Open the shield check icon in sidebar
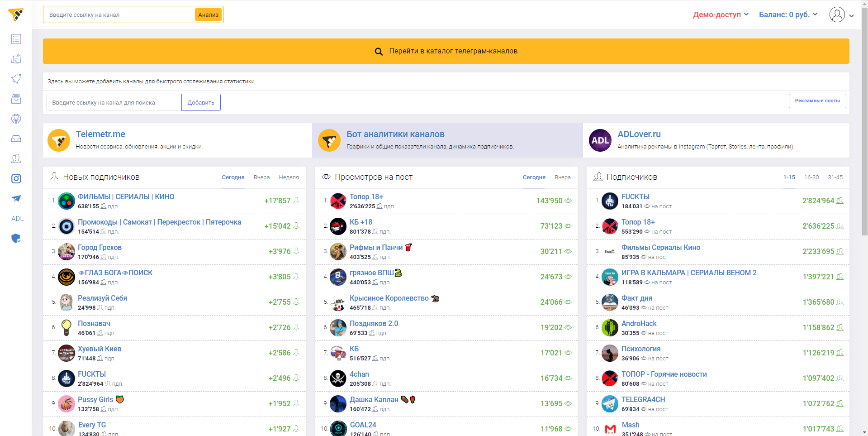868x436 pixels. click(16, 238)
